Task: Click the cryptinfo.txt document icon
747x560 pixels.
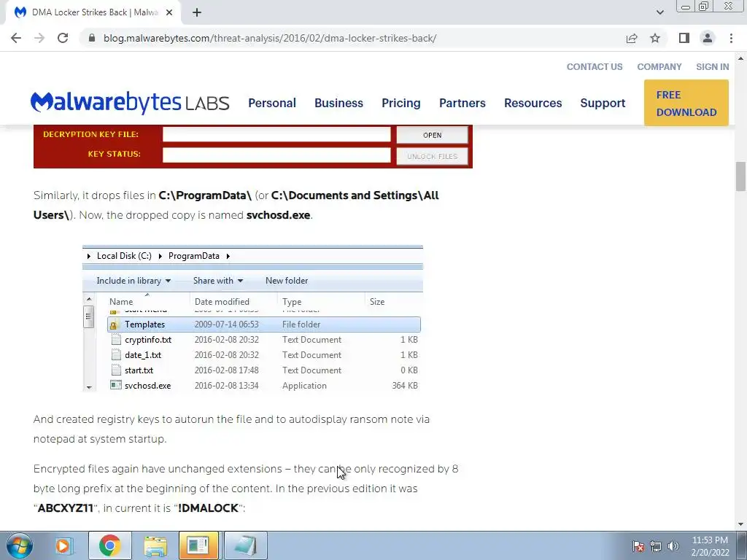Action: pyautogui.click(x=116, y=339)
